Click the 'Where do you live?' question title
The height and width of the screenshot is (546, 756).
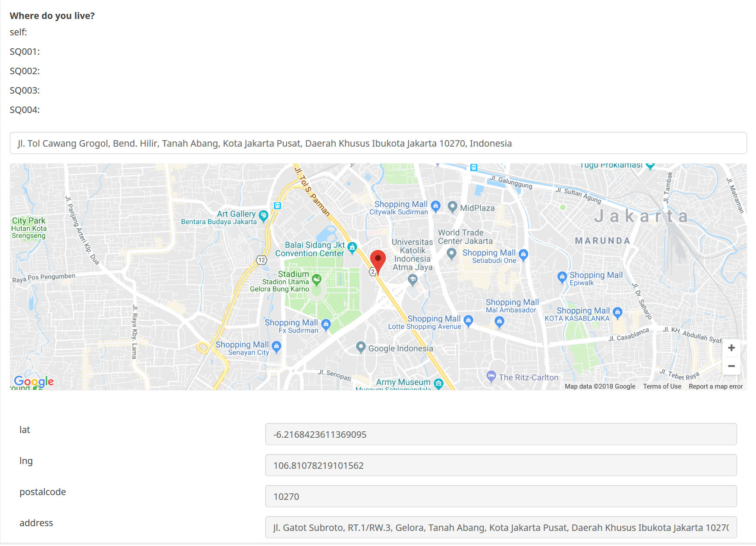click(52, 16)
